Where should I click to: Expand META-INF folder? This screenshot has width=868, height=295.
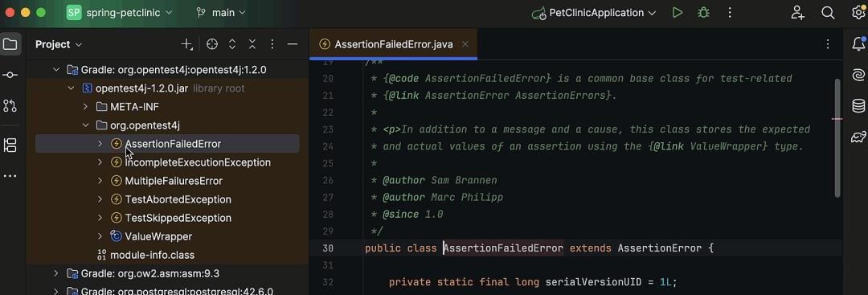click(85, 107)
